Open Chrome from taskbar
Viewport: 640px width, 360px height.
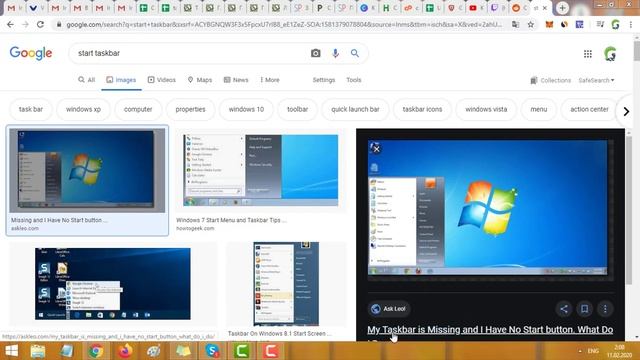tap(96, 351)
